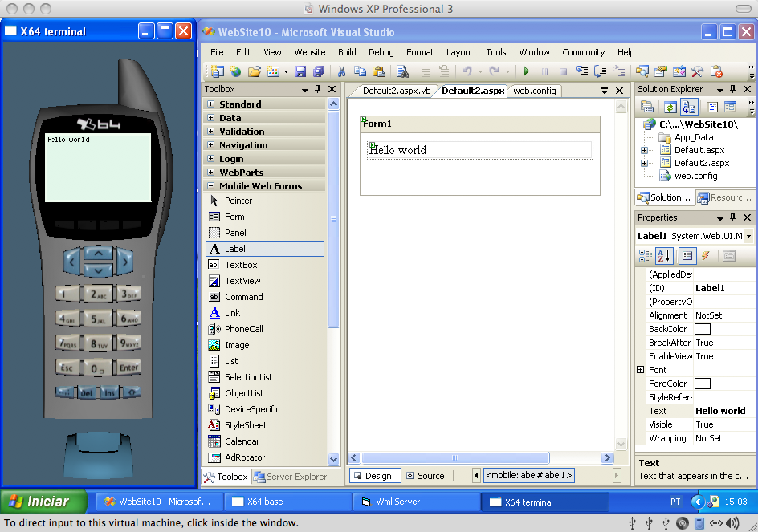This screenshot has height=532, width=758.
Task: Click the mobile:label#label1 tag selector
Action: (529, 476)
